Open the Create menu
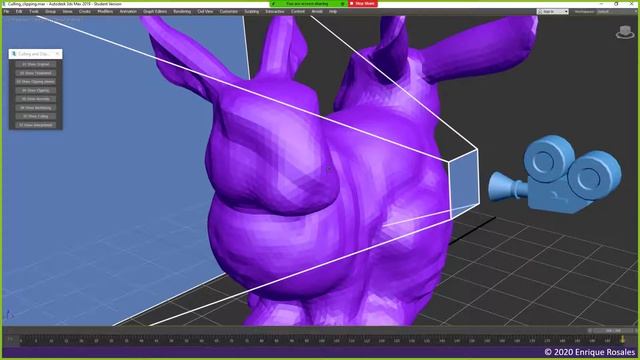Screen dimensions: 640x360 click(85, 11)
